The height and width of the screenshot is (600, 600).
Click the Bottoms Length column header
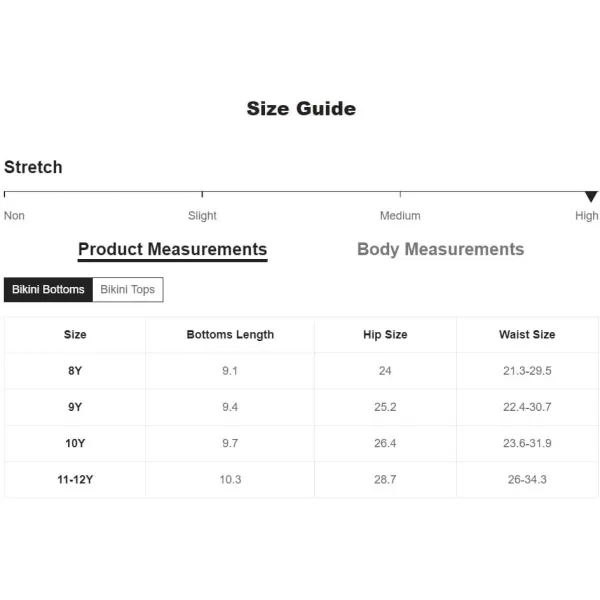pyautogui.click(x=230, y=334)
